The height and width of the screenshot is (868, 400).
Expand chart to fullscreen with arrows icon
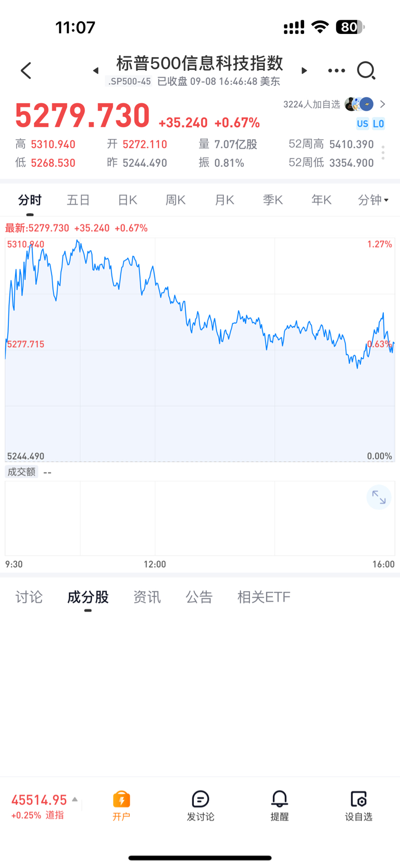pos(379,498)
